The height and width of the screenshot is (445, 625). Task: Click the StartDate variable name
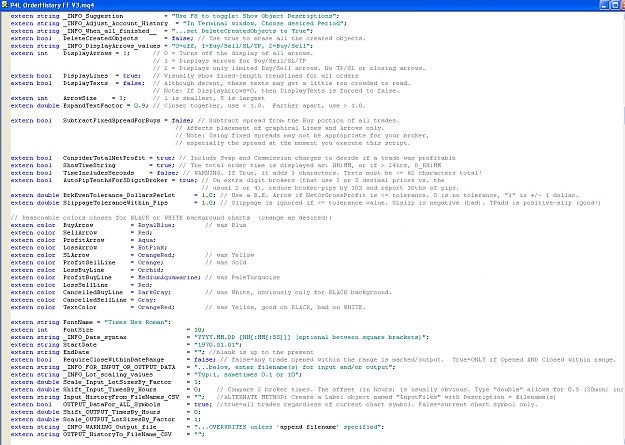click(x=80, y=345)
